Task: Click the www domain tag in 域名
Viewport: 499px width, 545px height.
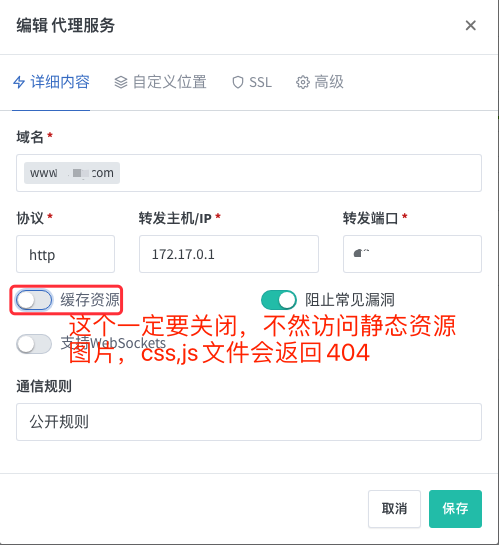Action: tap(72, 173)
